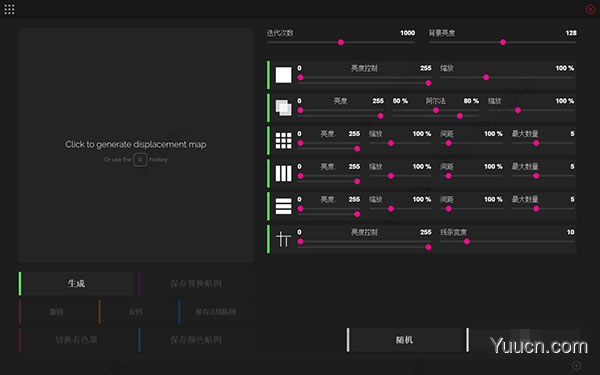This screenshot has width=600, height=375.
Task: Click the 亮度 maximum handle in overlapping squares row
Action: pyautogui.click(x=380, y=116)
